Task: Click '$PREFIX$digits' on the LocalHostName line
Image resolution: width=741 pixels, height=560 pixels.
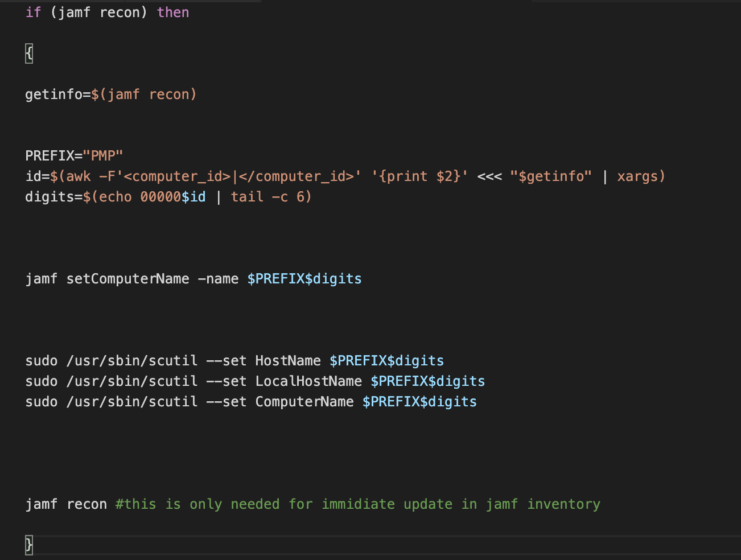Action: [428, 381]
